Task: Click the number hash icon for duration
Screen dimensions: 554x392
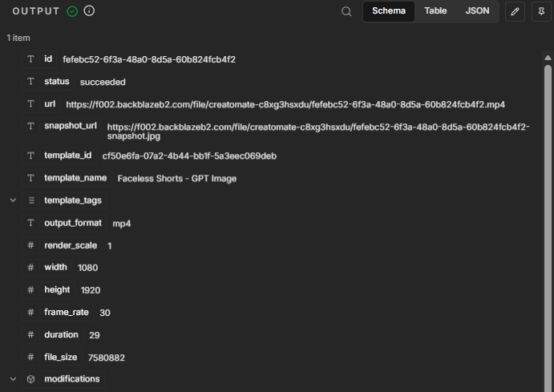Action: pyautogui.click(x=30, y=334)
